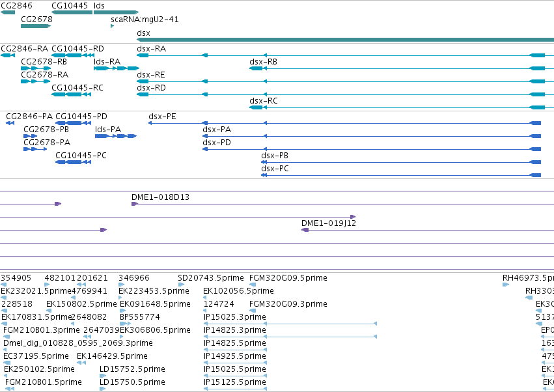Click the IP14825.3prime EST label
Screen dimensions: 554x392
click(x=235, y=331)
